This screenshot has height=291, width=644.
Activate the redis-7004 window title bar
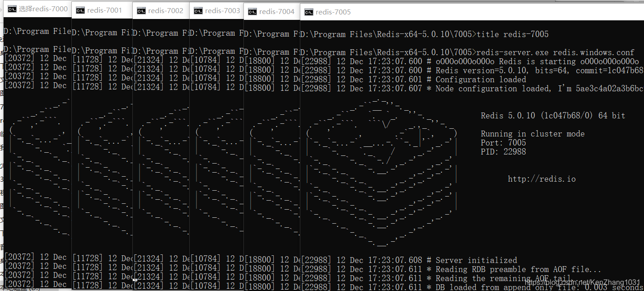[277, 11]
